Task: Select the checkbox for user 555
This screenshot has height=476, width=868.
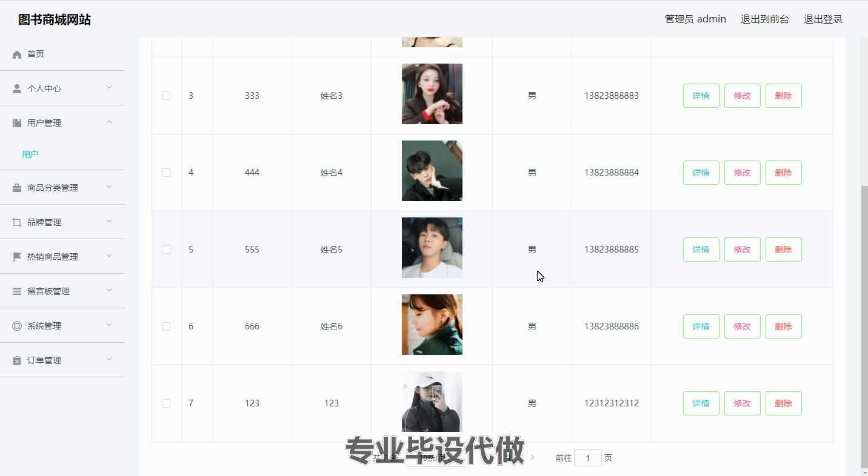Action: 166,250
